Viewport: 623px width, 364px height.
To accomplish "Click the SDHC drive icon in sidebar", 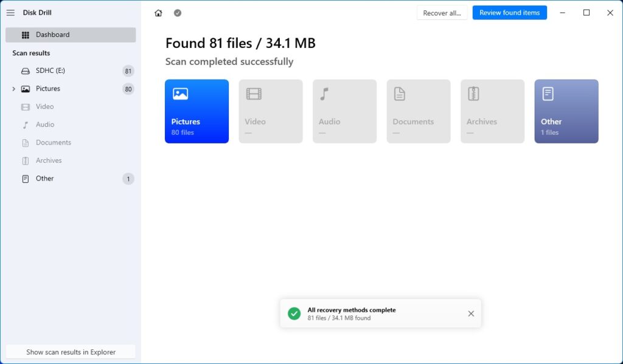I will click(25, 70).
